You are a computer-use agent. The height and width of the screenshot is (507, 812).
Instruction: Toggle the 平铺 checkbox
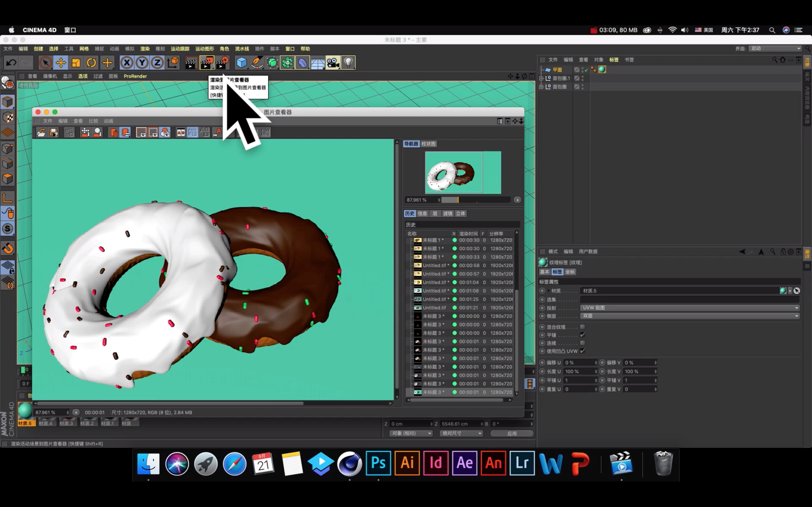point(582,335)
